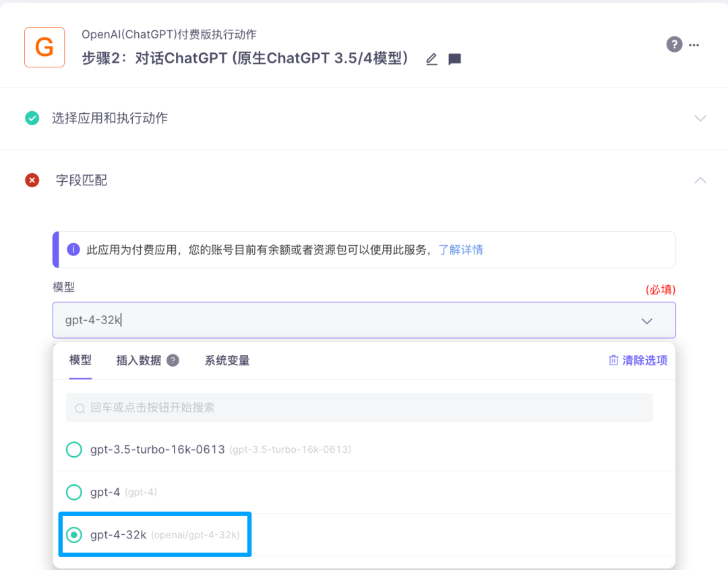
Task: Click the 字段匹配 heading text
Action: pos(82,180)
